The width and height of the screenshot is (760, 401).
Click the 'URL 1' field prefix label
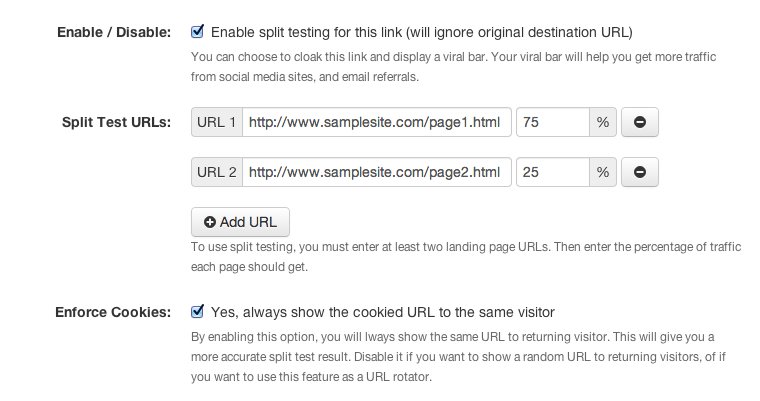point(217,123)
